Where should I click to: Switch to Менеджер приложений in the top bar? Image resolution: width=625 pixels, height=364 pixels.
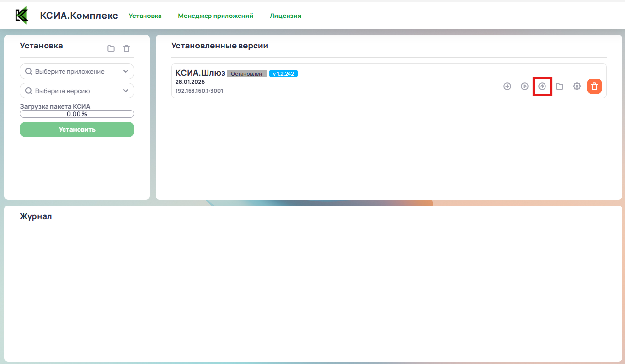215,16
